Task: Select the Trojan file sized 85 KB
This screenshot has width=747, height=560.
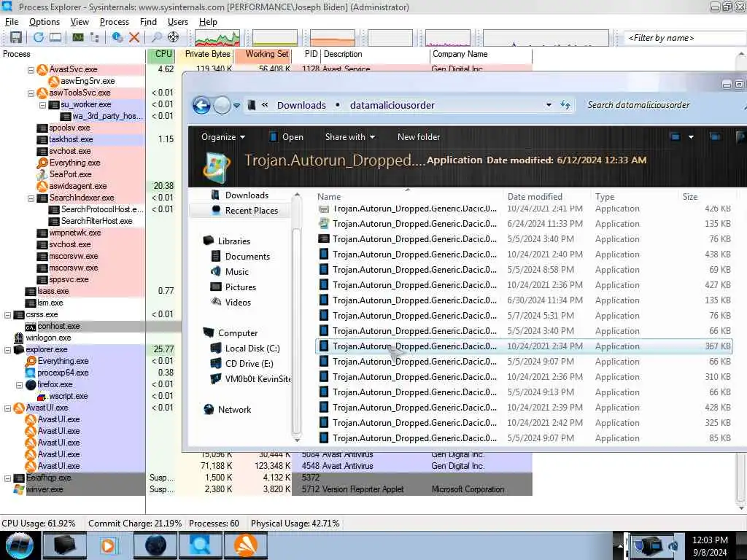Action: (x=524, y=438)
